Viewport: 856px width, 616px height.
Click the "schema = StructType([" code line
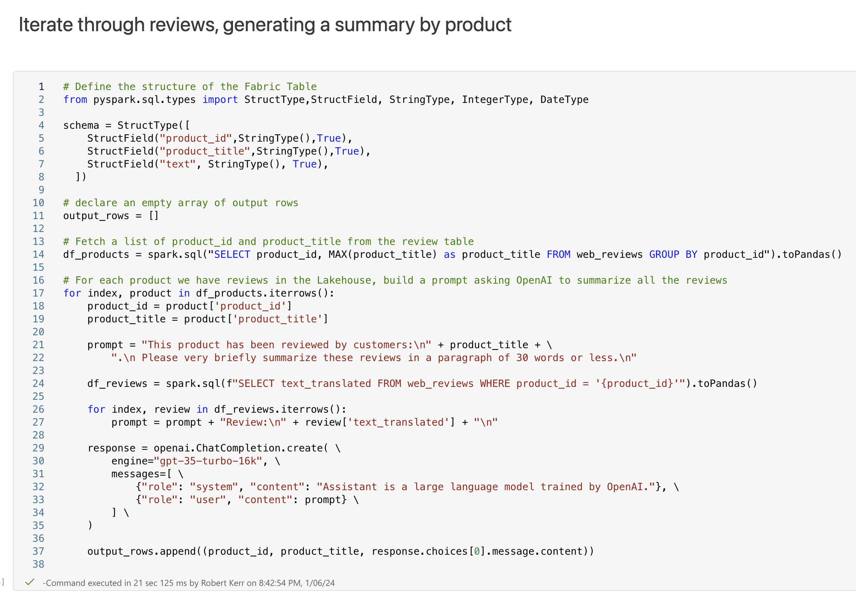[127, 125]
